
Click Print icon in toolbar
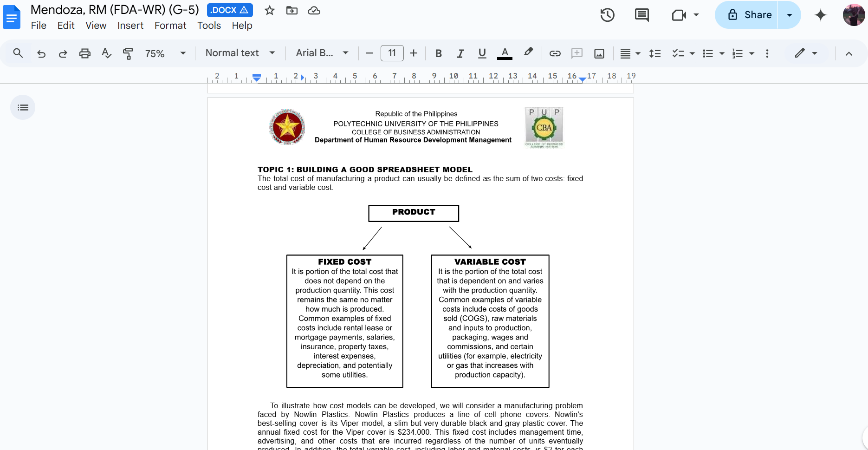pos(84,53)
